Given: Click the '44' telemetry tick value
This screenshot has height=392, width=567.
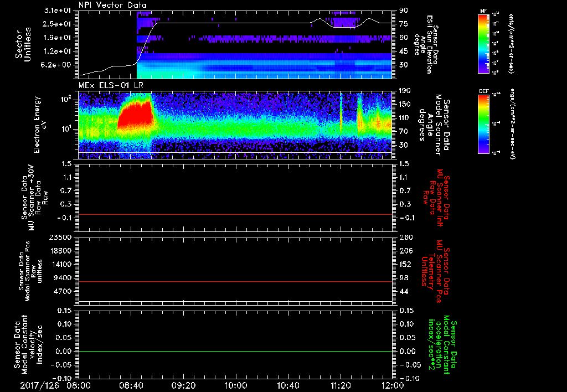Looking at the screenshot, I should [x=404, y=291].
